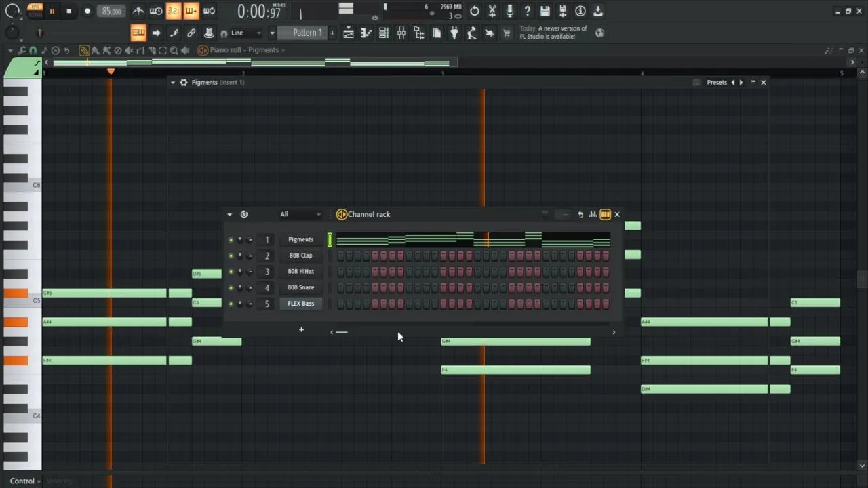Add new pattern with plus button
The width and height of the screenshot is (868, 488).
coord(332,33)
